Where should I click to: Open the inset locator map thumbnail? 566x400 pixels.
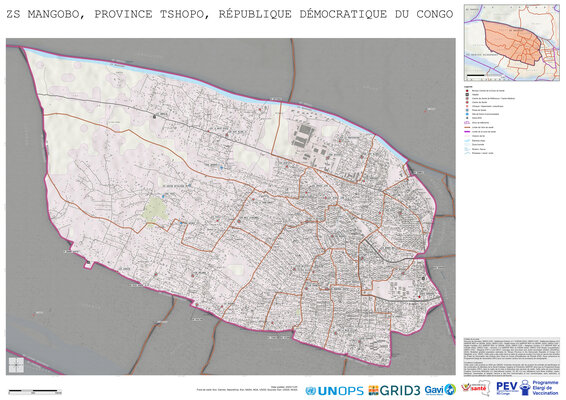[511, 43]
